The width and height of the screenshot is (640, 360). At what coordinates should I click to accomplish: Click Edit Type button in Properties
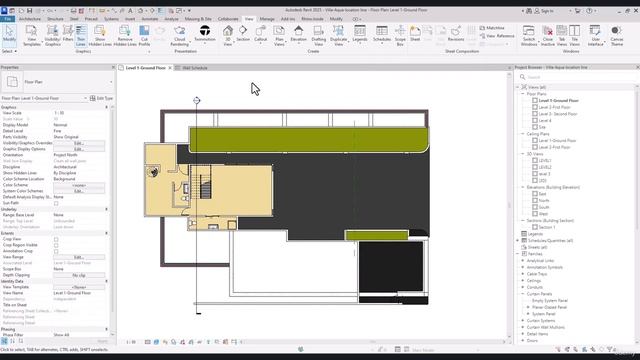coord(102,98)
